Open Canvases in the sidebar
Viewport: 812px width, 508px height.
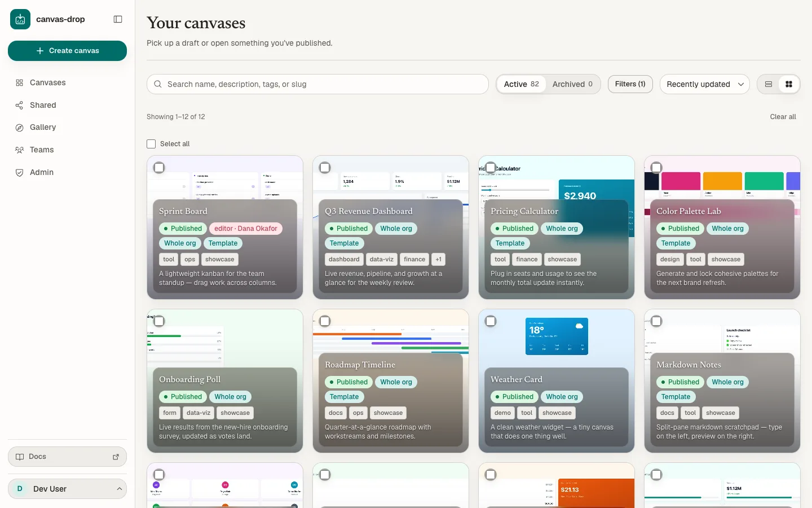tap(67, 82)
